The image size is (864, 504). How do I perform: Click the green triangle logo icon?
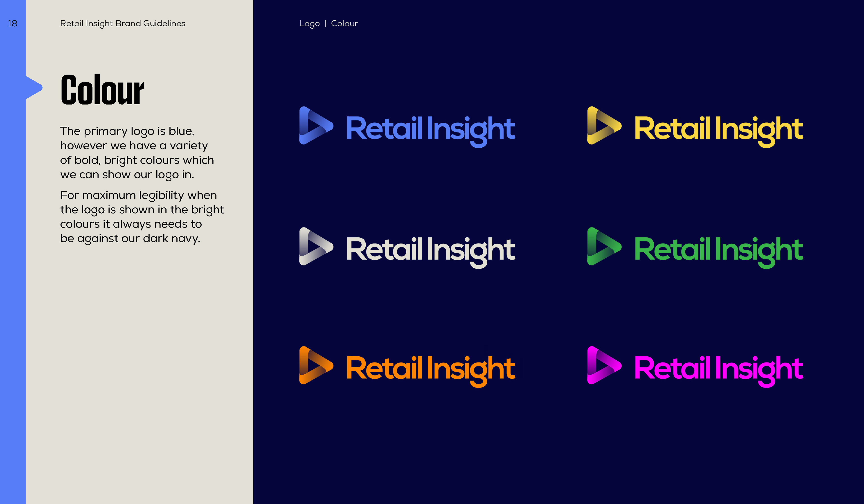(x=604, y=246)
